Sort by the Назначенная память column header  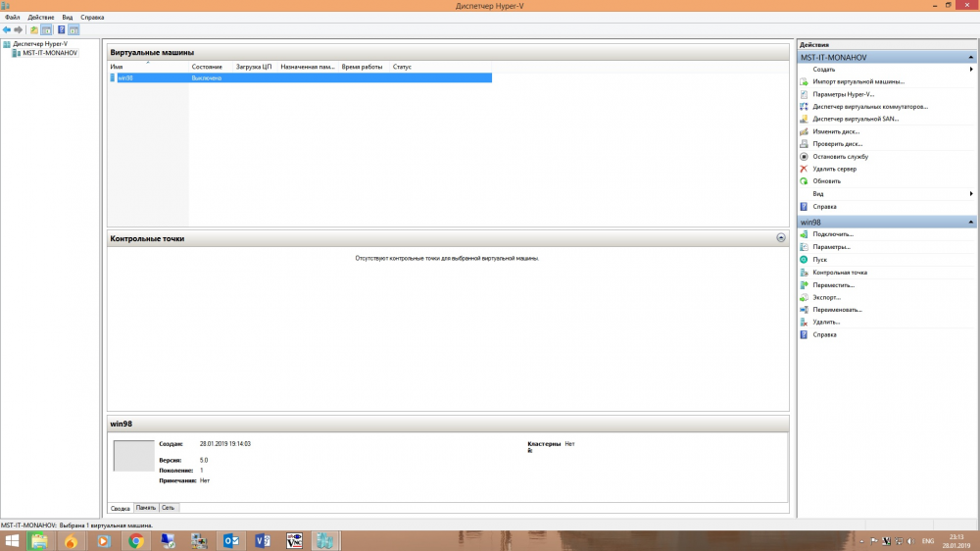coord(308,67)
